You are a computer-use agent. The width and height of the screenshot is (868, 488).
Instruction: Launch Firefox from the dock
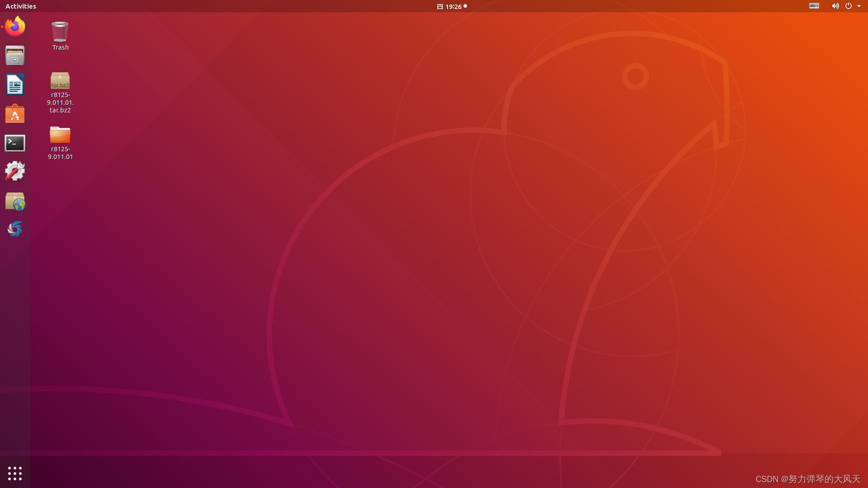15,27
